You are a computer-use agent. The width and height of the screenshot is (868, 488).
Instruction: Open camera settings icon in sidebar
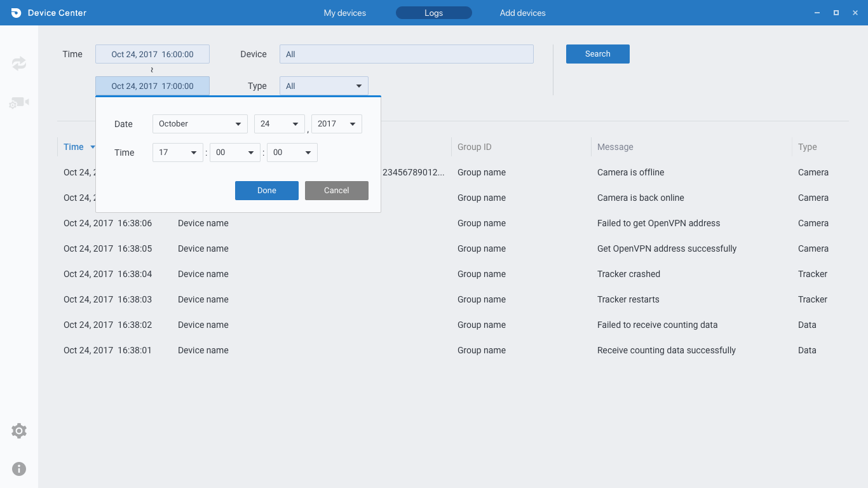[x=19, y=102]
